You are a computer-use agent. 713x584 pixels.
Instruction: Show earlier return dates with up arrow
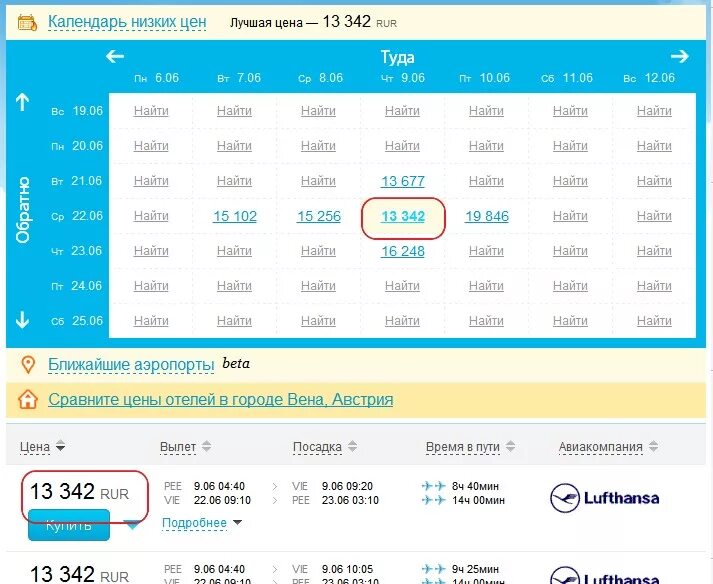coord(22,102)
